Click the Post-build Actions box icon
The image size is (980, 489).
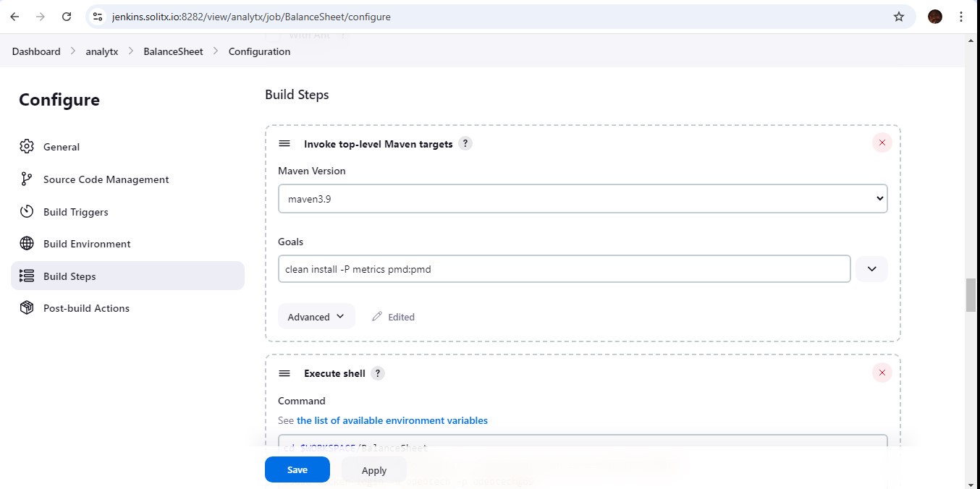pyautogui.click(x=27, y=308)
